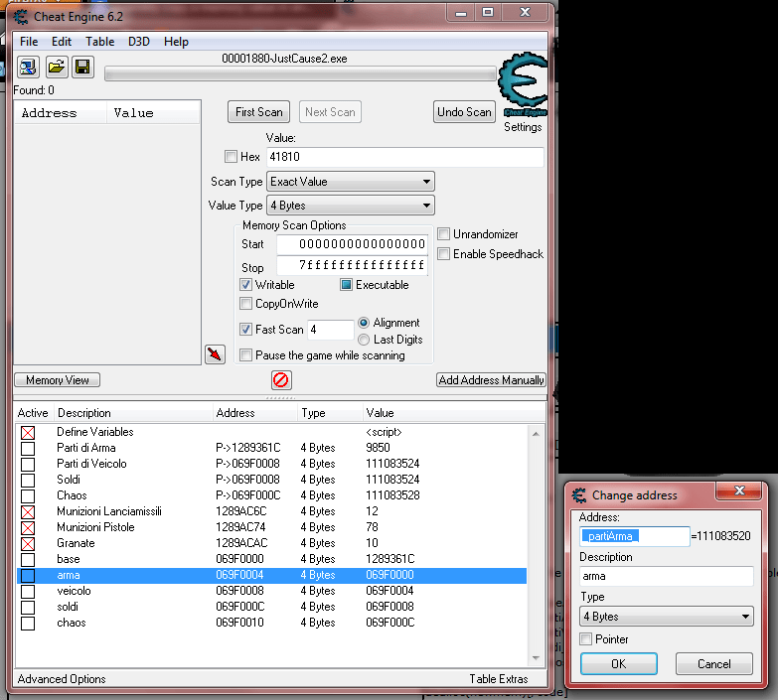This screenshot has height=700, width=778.
Task: Click the First Scan button
Action: 259,112
